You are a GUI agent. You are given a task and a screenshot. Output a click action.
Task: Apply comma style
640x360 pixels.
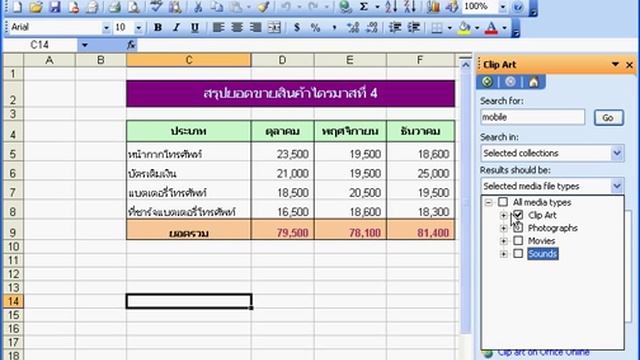(334, 27)
